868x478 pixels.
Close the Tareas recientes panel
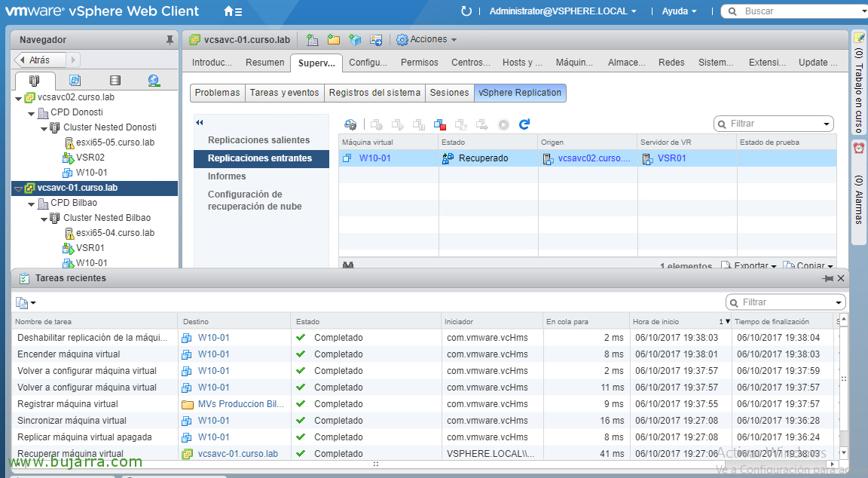pyautogui.click(x=841, y=279)
